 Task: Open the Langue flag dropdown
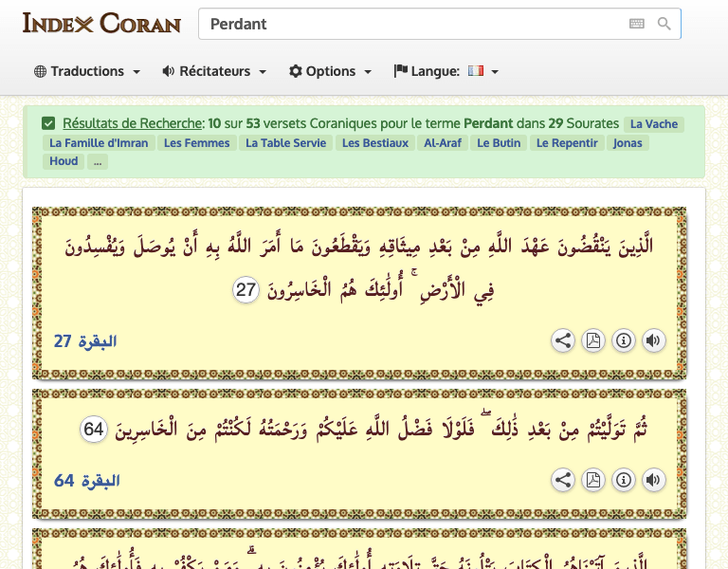(446, 71)
